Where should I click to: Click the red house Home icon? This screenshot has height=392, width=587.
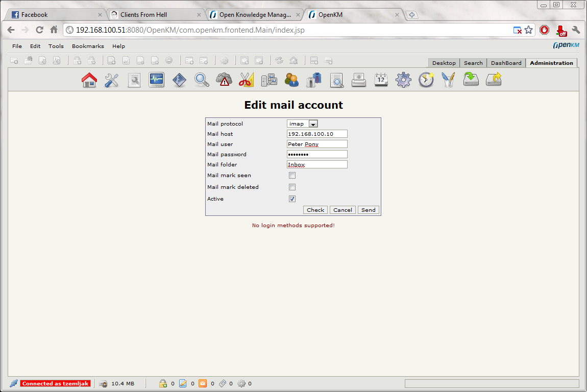pyautogui.click(x=89, y=80)
